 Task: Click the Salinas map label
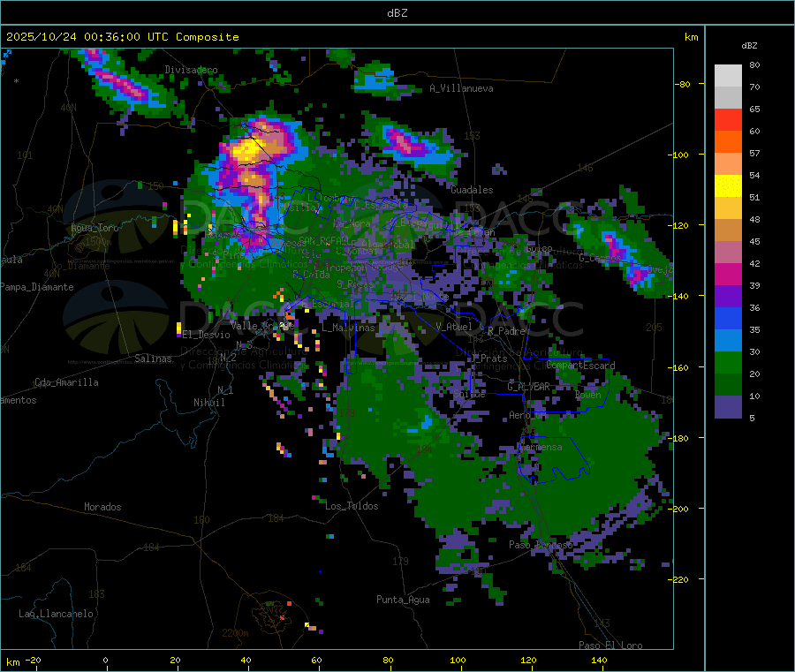coord(153,359)
